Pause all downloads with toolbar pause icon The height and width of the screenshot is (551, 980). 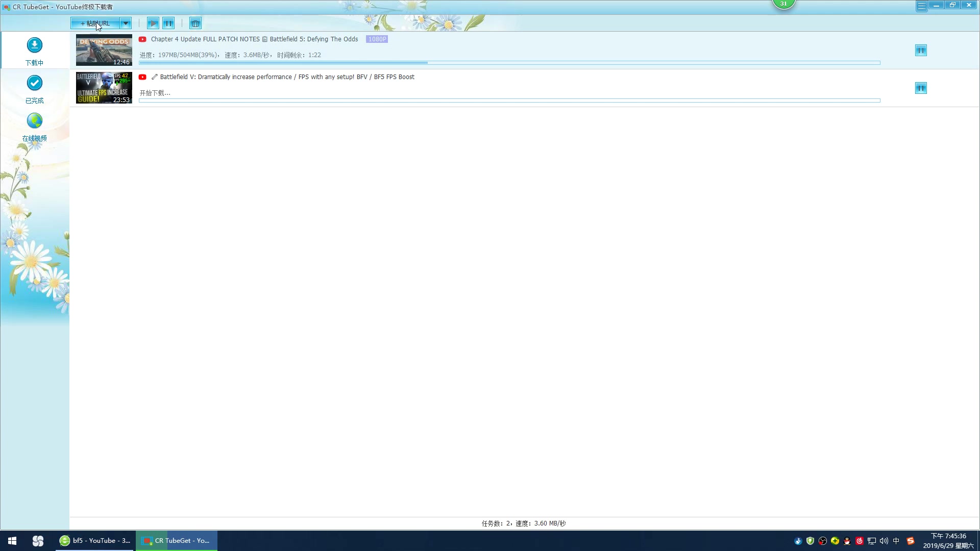pos(168,23)
